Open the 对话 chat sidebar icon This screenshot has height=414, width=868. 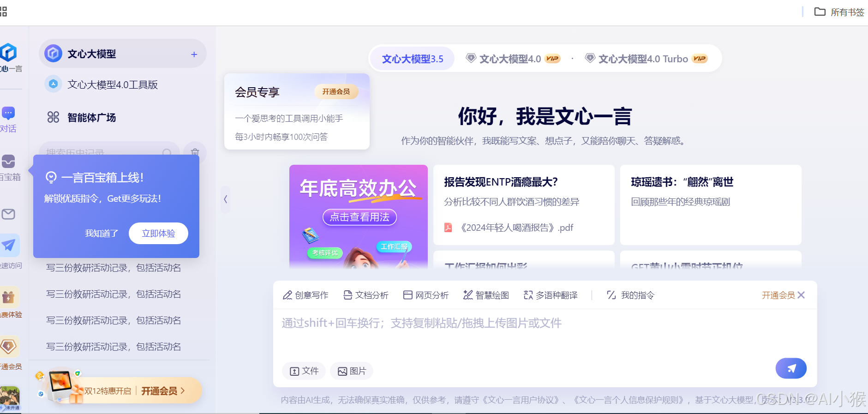point(8,113)
